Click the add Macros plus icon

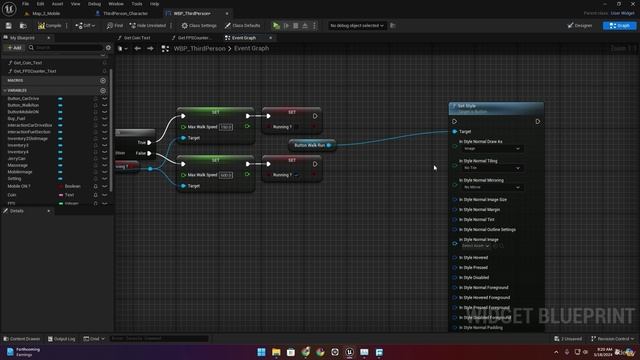(x=103, y=81)
